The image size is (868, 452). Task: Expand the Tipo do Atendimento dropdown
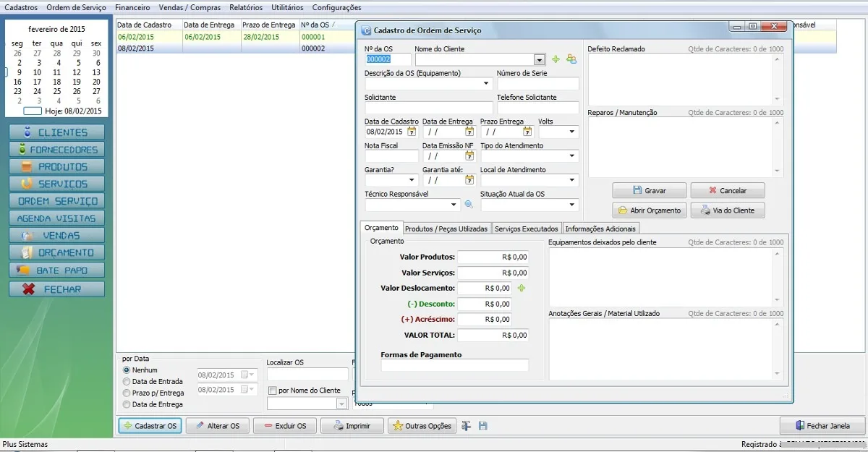[x=572, y=156]
